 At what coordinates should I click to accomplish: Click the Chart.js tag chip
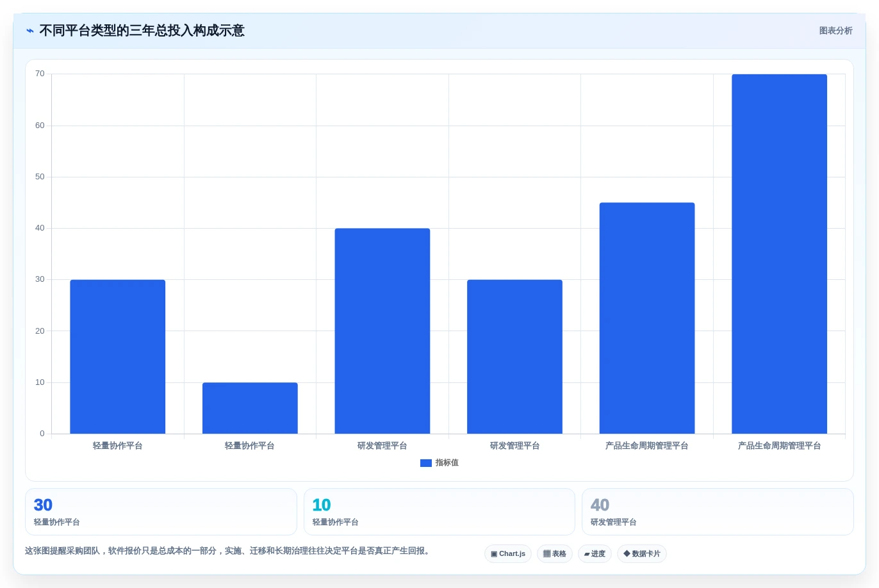click(508, 553)
